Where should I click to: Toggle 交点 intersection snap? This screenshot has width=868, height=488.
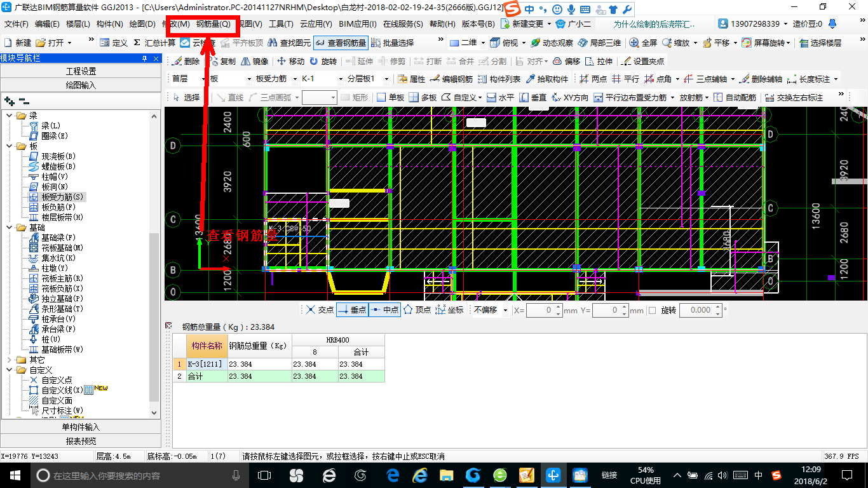(319, 310)
